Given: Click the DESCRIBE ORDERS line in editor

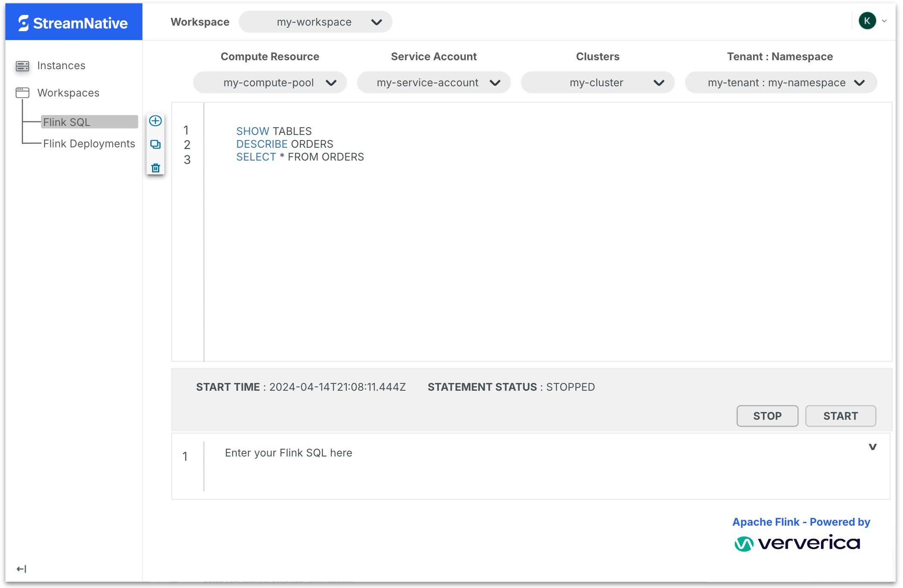Looking at the screenshot, I should click(284, 144).
